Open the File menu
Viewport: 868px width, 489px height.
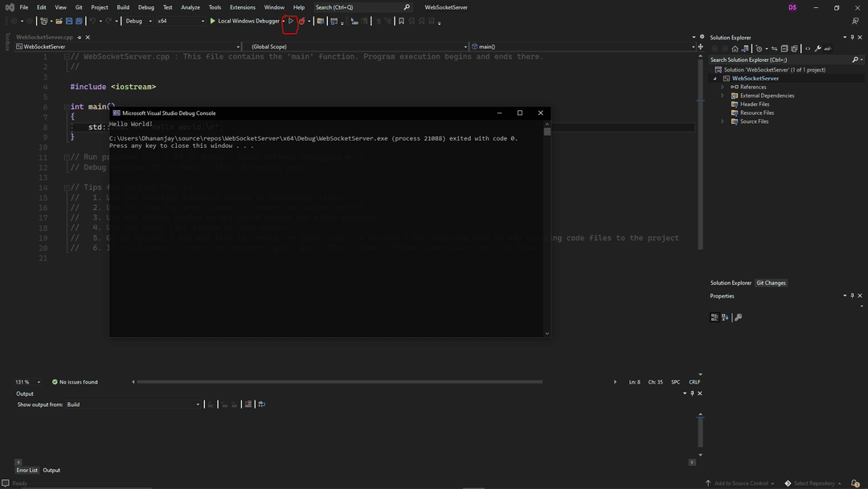24,7
